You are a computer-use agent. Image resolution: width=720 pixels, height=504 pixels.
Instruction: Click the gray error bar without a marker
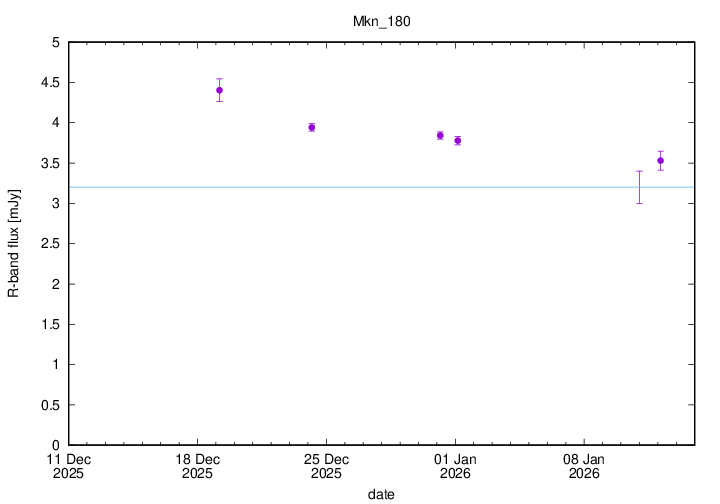point(639,187)
